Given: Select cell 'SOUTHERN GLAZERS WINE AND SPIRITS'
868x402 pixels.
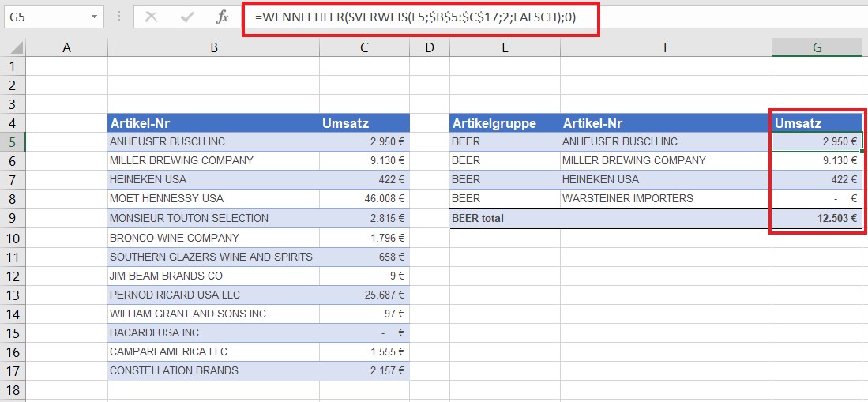Looking at the screenshot, I should point(214,257).
